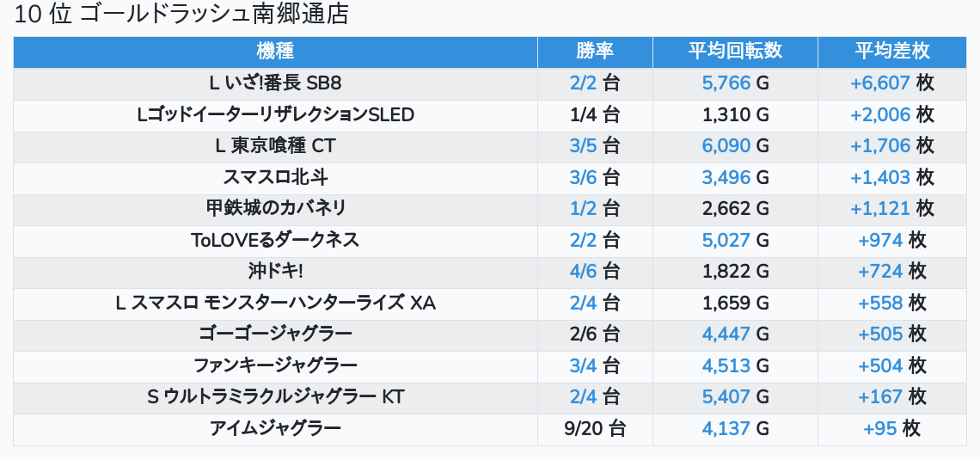Click the 機種 column header

click(x=275, y=52)
